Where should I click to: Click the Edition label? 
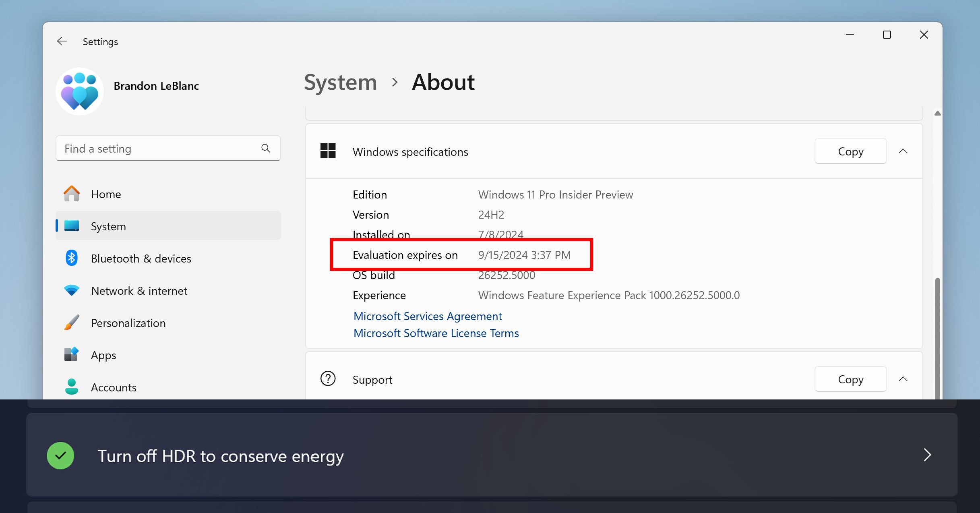(x=370, y=194)
